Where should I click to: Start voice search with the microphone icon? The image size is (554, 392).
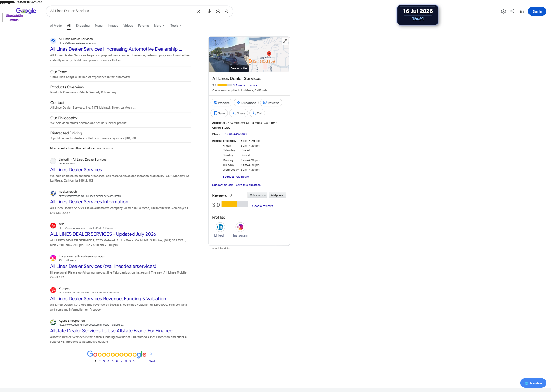coord(209,11)
